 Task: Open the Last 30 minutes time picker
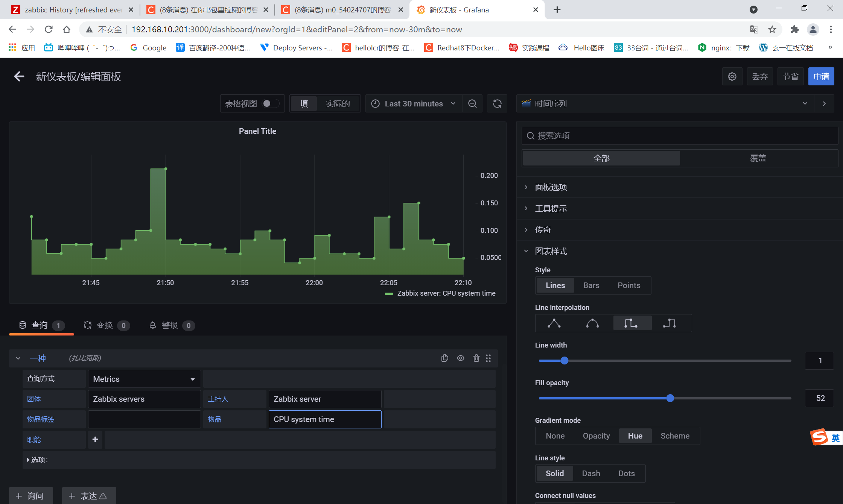point(413,104)
